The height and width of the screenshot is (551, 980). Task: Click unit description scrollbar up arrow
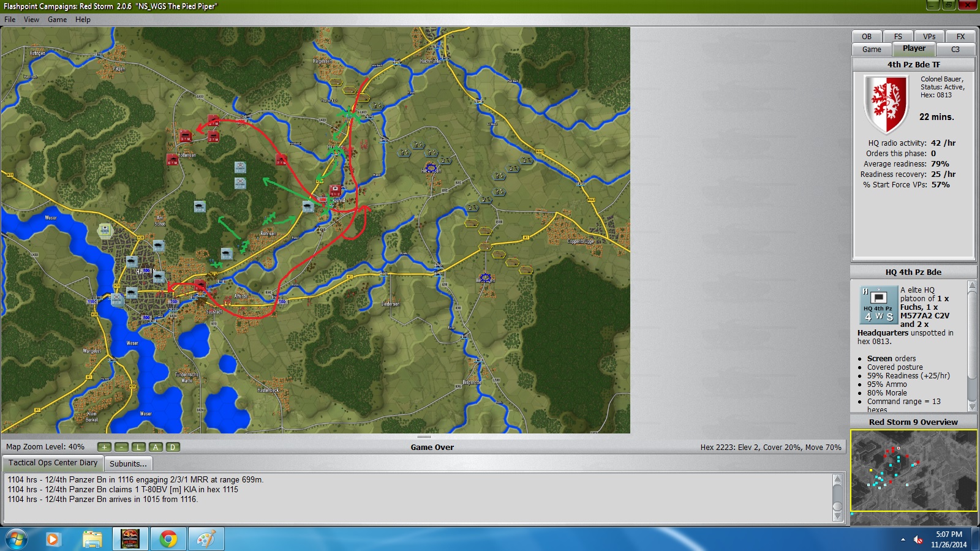[x=971, y=286]
